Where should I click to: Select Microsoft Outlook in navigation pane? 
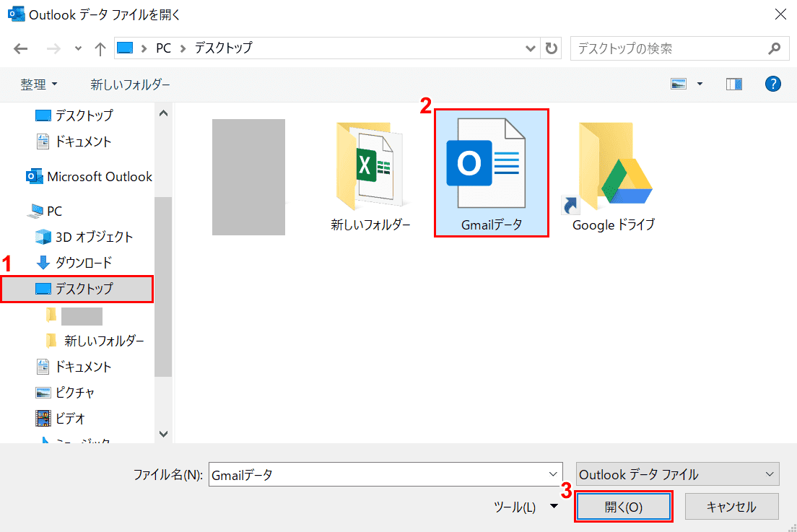pos(89,177)
